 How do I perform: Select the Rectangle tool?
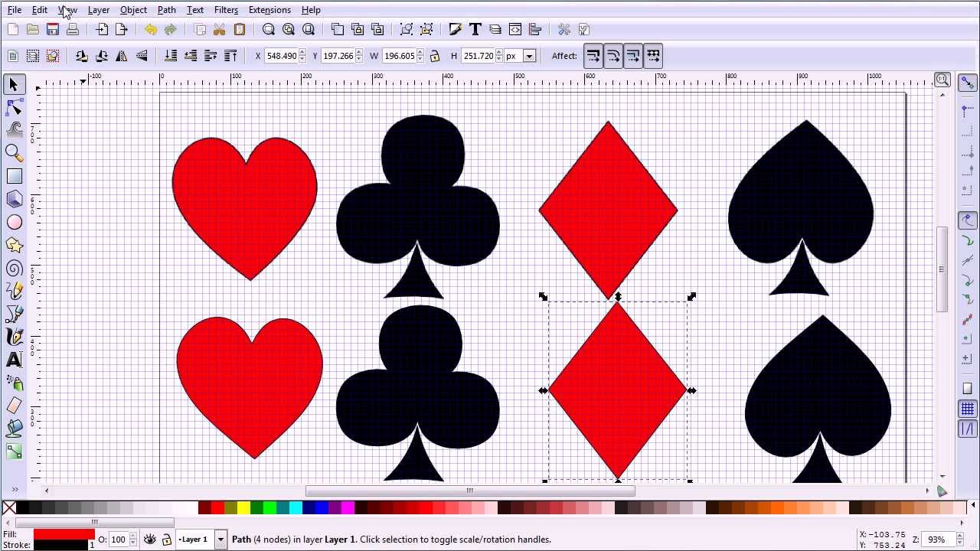[x=14, y=176]
